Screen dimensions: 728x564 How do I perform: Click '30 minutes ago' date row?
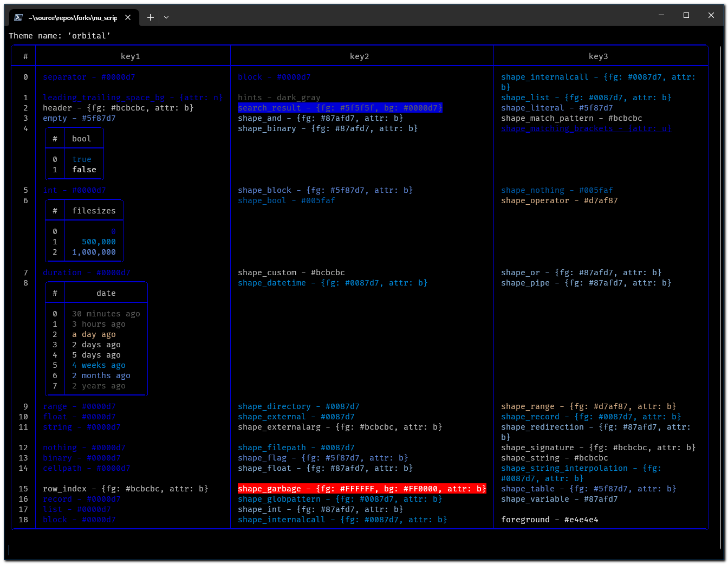106,314
